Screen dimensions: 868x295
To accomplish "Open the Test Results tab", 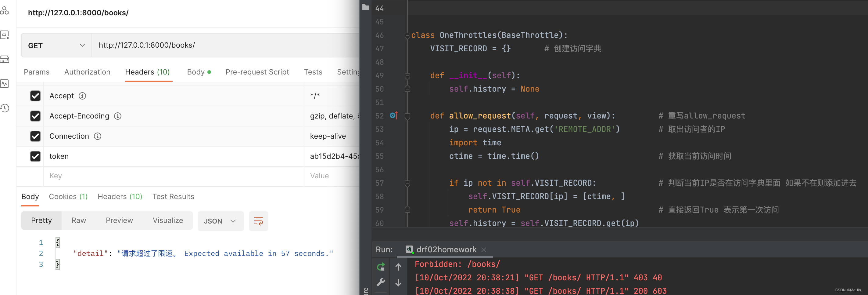I will point(173,196).
